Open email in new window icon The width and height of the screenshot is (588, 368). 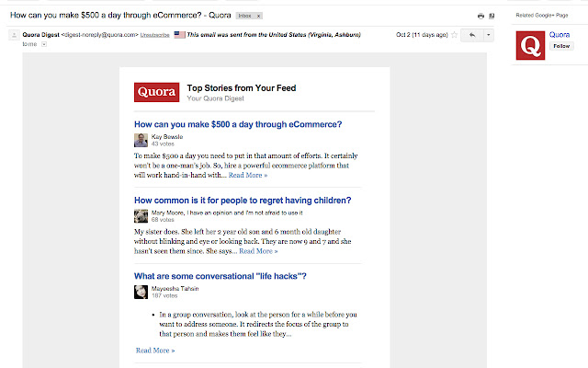pos(492,16)
